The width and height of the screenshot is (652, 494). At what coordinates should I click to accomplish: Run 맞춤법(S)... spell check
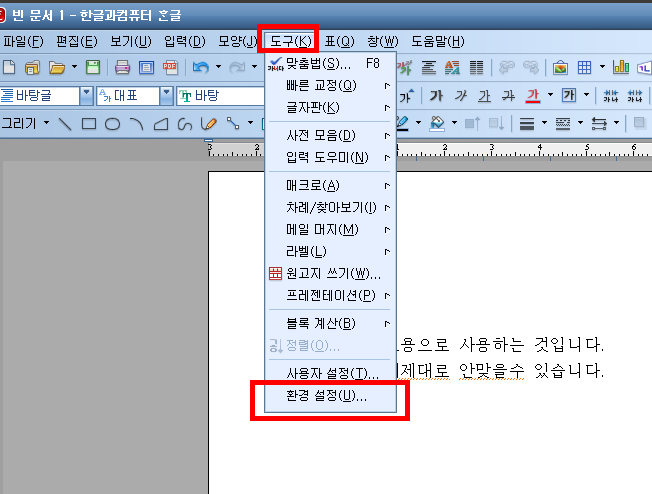(x=330, y=64)
